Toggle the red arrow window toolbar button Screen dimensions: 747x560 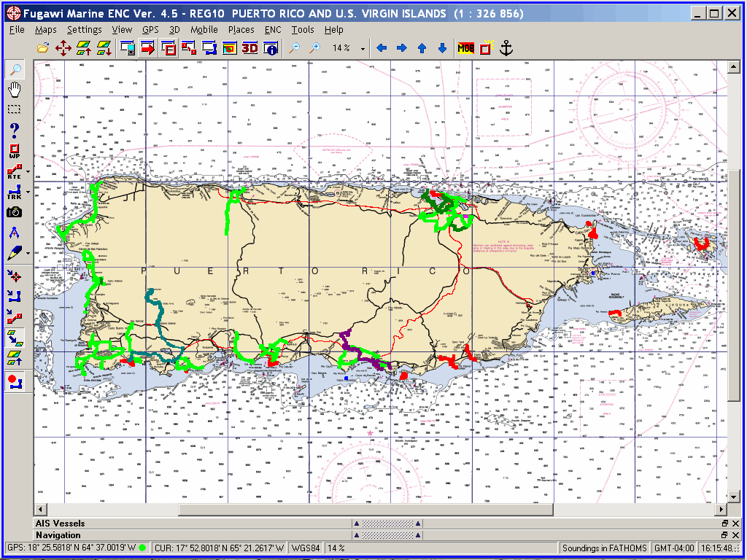coord(148,48)
